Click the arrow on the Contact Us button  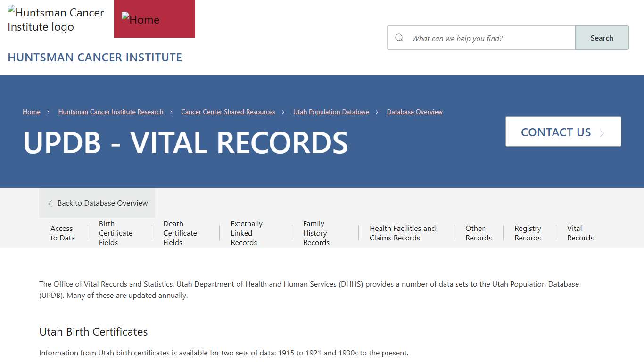click(x=602, y=132)
